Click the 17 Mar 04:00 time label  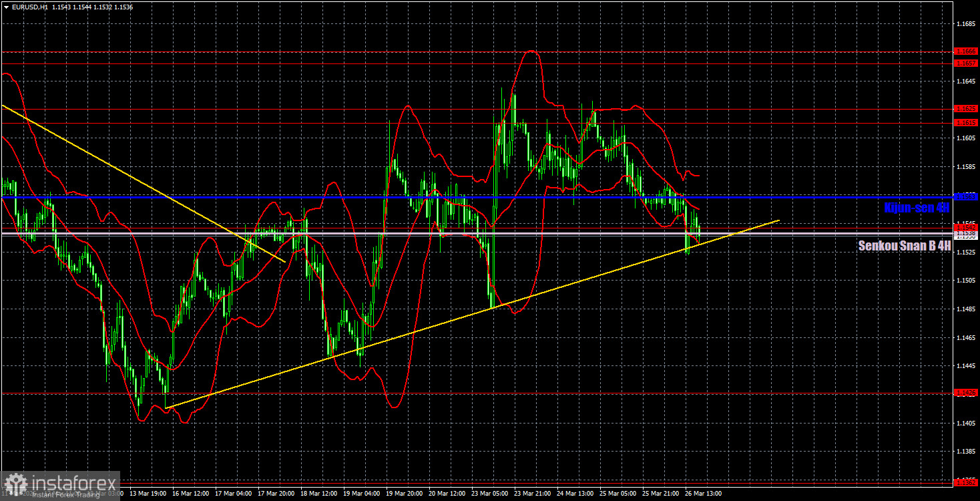click(x=234, y=494)
